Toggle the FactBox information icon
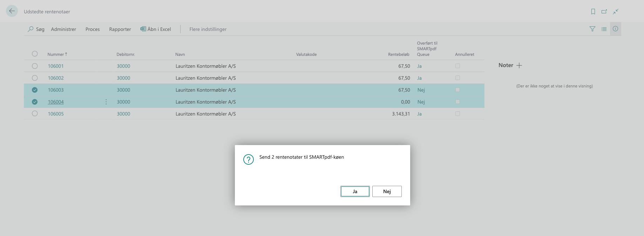 615,29
